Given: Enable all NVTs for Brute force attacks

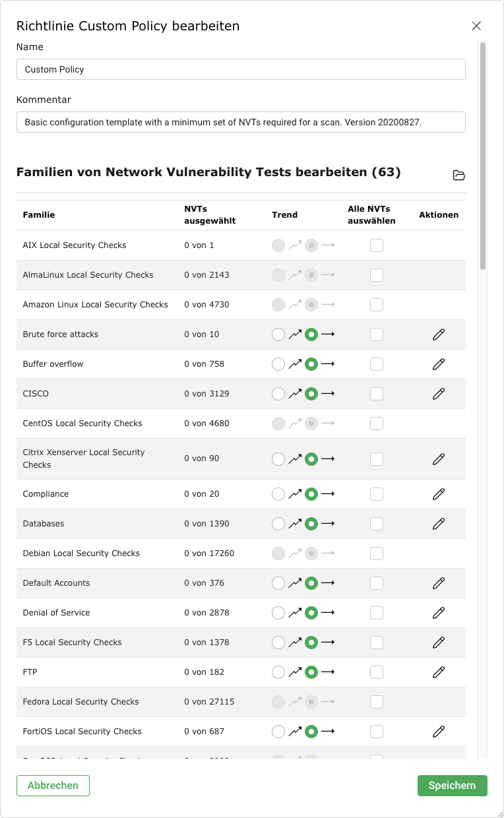Looking at the screenshot, I should (x=377, y=334).
